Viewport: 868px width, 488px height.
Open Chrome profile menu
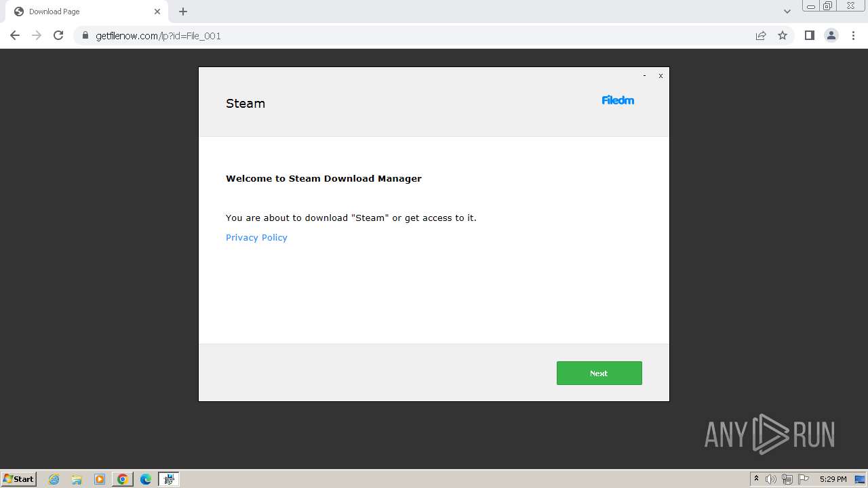tap(831, 35)
